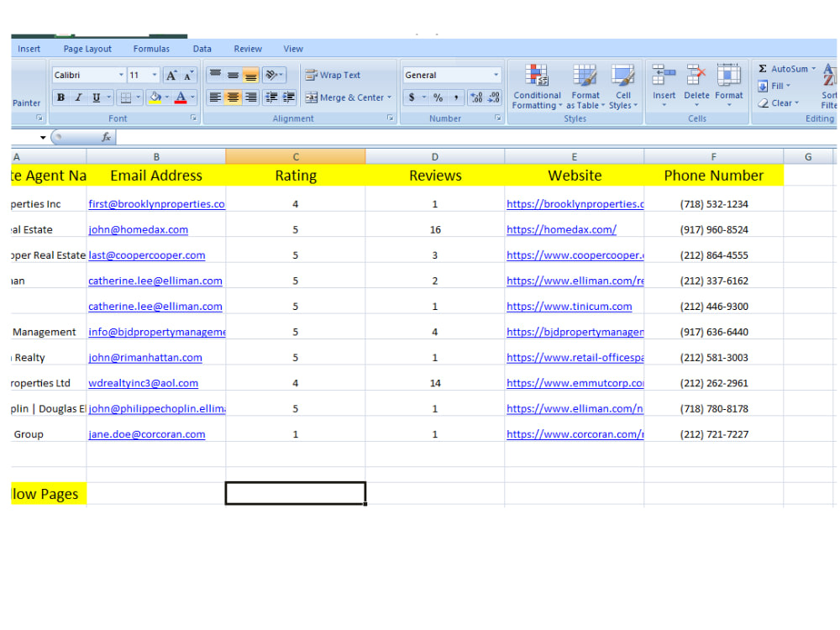This screenshot has height=630, width=840.
Task: Toggle Top Align
Action: coord(215,75)
